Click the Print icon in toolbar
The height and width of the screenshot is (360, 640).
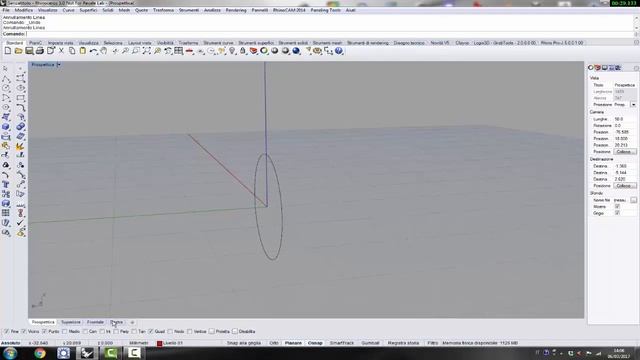(40, 51)
